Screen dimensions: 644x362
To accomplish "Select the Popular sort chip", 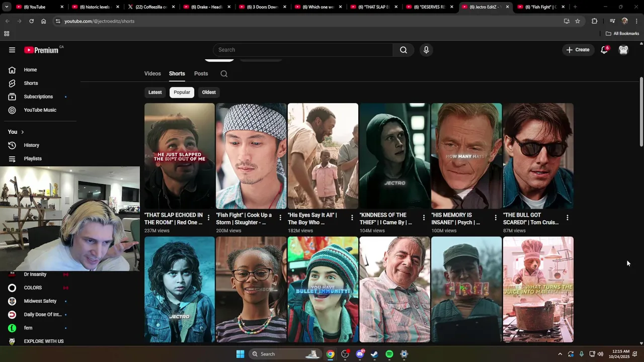I will point(182,92).
